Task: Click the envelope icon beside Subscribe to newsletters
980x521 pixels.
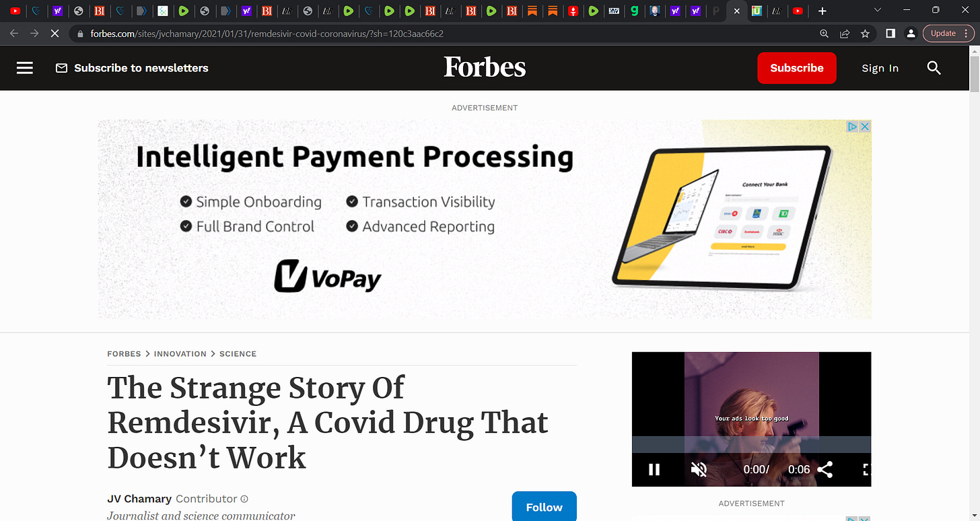Action: point(61,68)
